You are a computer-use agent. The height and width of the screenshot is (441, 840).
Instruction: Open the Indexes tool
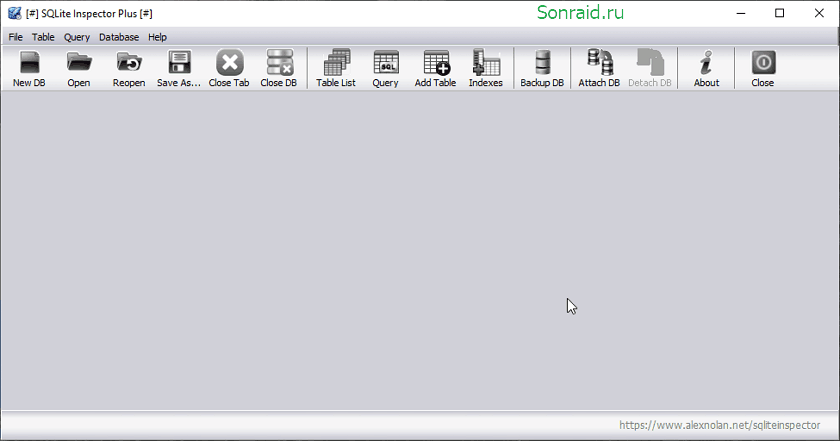[x=486, y=68]
